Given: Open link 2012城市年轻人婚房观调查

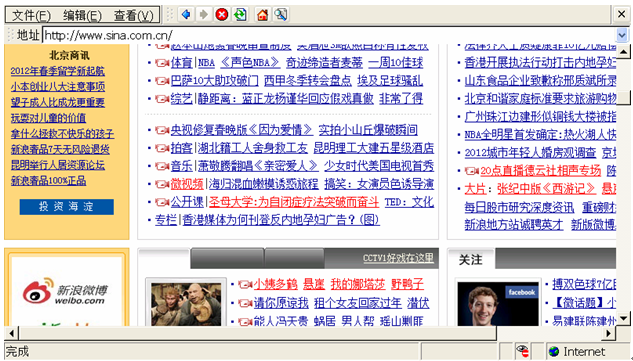Looking at the screenshot, I should [x=530, y=153].
